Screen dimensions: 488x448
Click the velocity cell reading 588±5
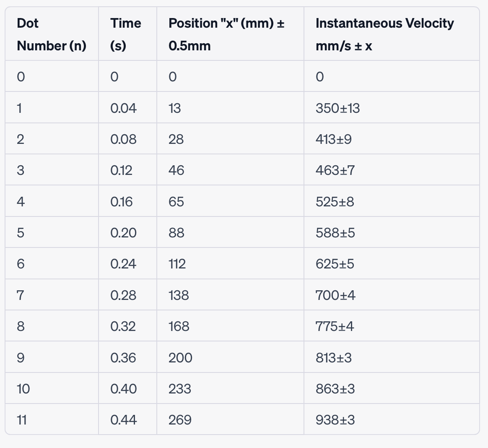335,233
